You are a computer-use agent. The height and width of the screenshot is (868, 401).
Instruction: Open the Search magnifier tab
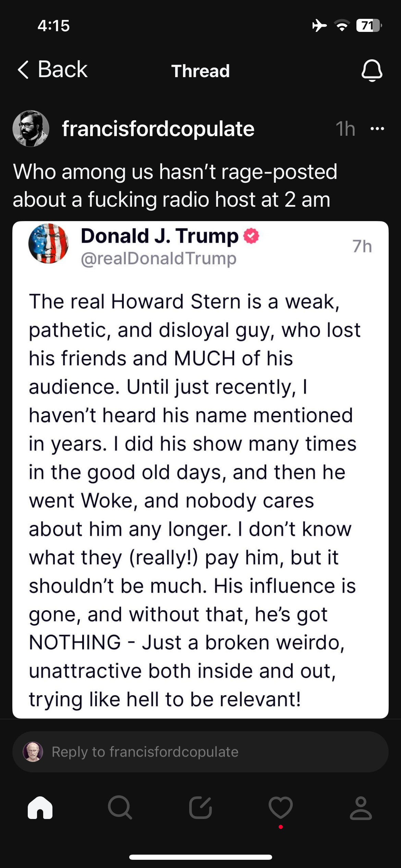(120, 808)
